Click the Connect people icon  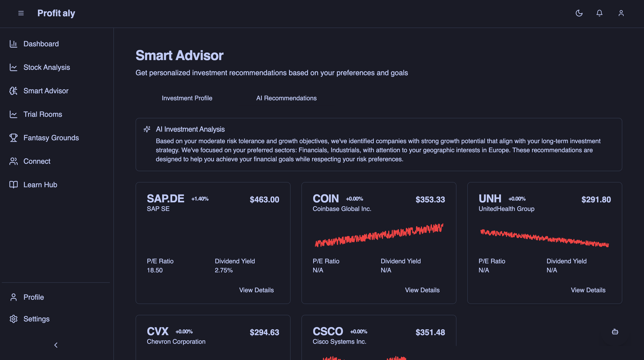(x=13, y=161)
